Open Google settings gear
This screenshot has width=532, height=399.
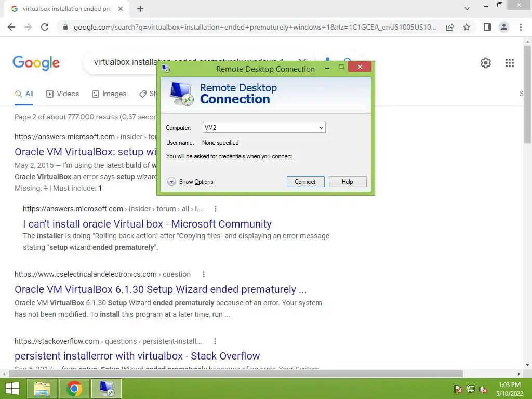(486, 63)
